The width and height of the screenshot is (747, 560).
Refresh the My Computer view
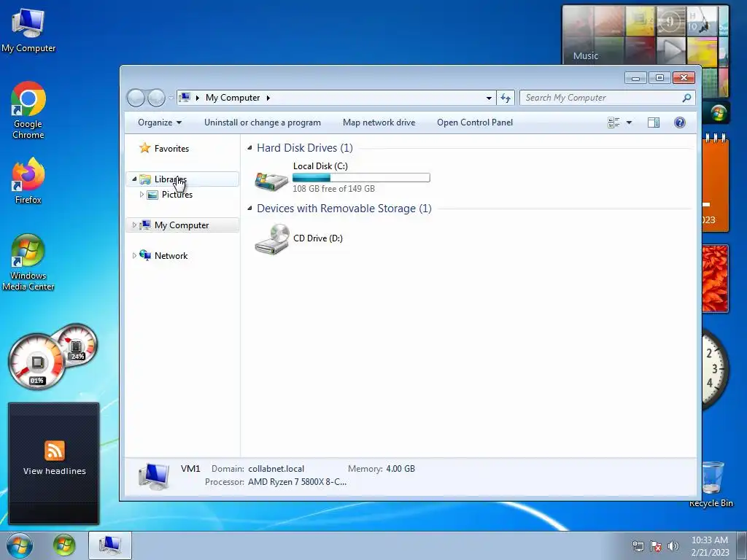(506, 98)
